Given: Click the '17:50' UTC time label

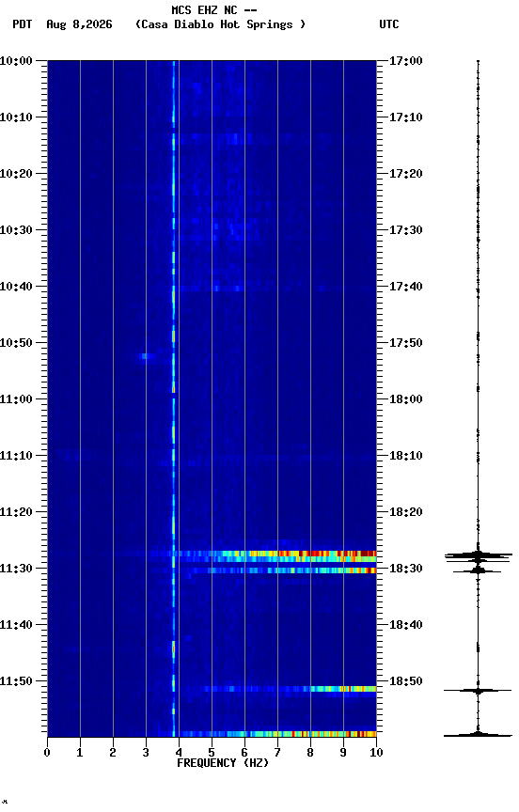Looking at the screenshot, I should 406,343.
